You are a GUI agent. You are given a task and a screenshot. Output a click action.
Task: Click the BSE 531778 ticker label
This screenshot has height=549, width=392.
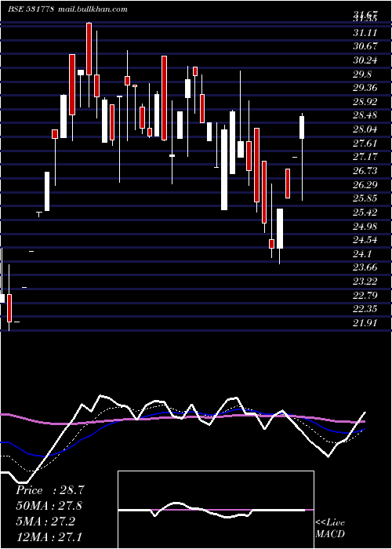(31, 9)
